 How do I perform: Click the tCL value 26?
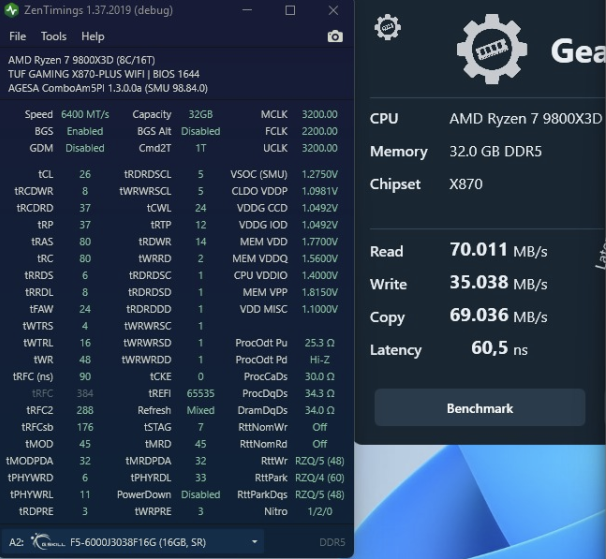(x=85, y=174)
